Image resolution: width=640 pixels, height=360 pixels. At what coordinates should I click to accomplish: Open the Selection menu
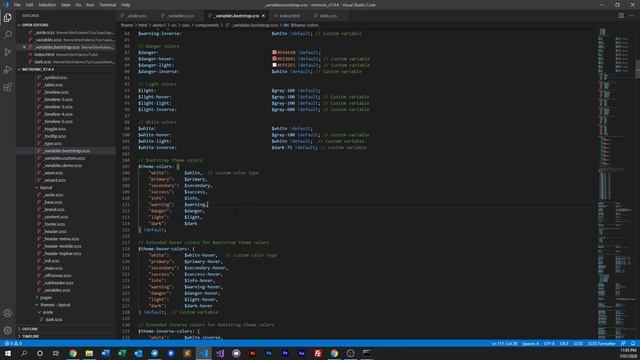coord(47,5)
